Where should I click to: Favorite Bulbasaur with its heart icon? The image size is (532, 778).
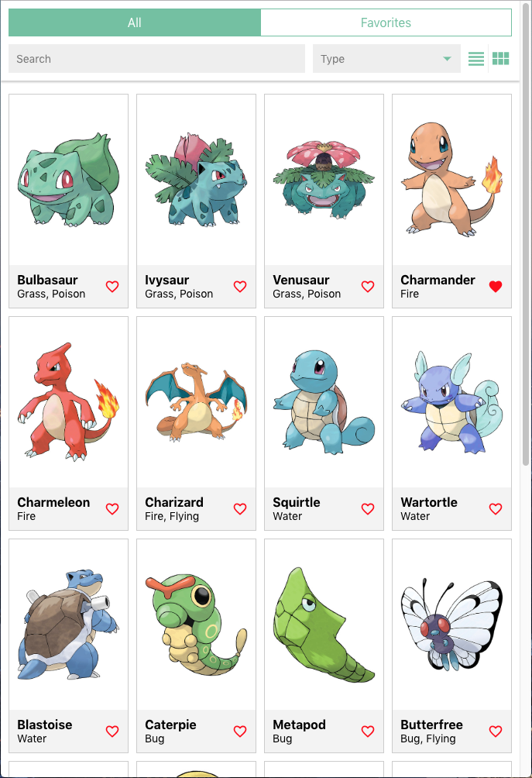[x=112, y=286]
